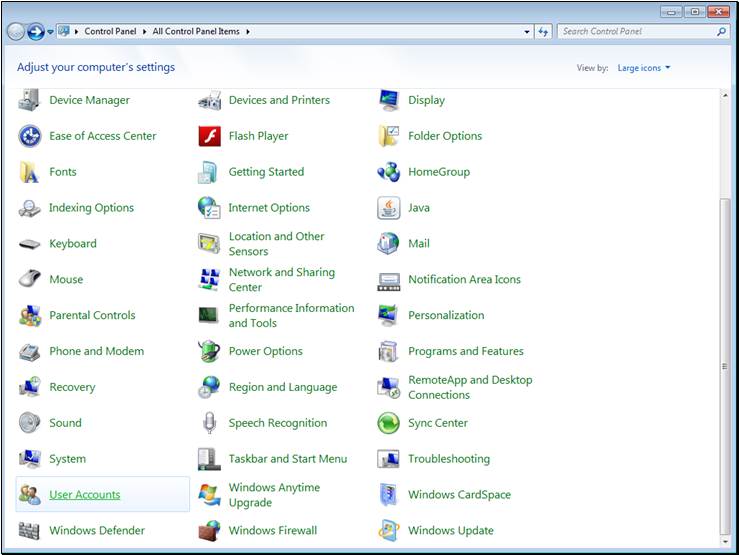Screen dimensions: 739x555
Task: Open the Folder Options icon
Action: click(389, 136)
